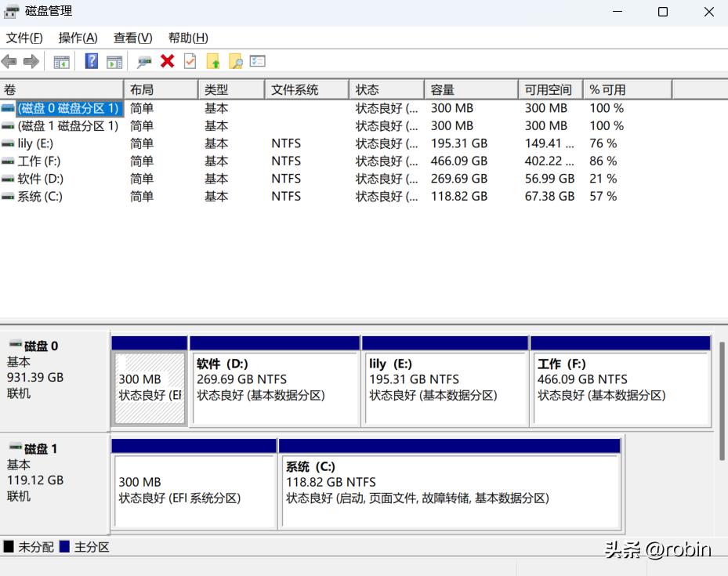
Task: Select the checkmark validation toolbar icon
Action: (189, 61)
